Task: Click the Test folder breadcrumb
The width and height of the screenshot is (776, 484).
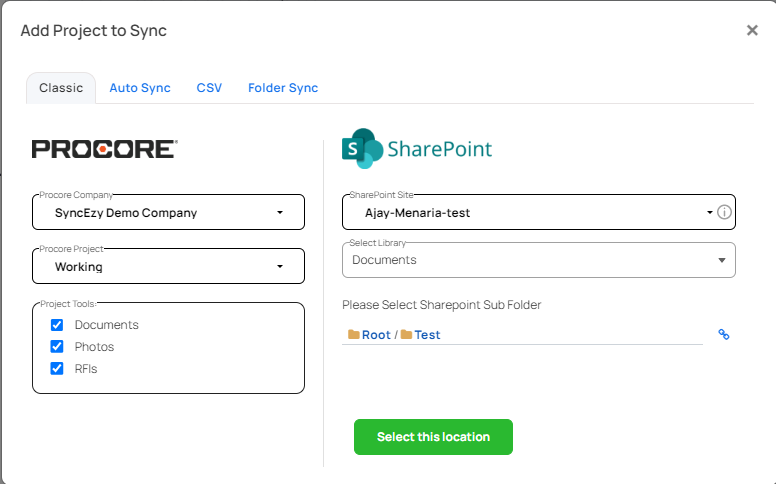Action: coord(427,335)
